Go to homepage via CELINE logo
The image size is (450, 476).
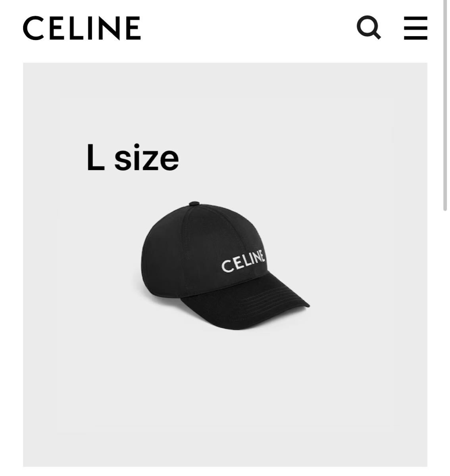pyautogui.click(x=82, y=28)
